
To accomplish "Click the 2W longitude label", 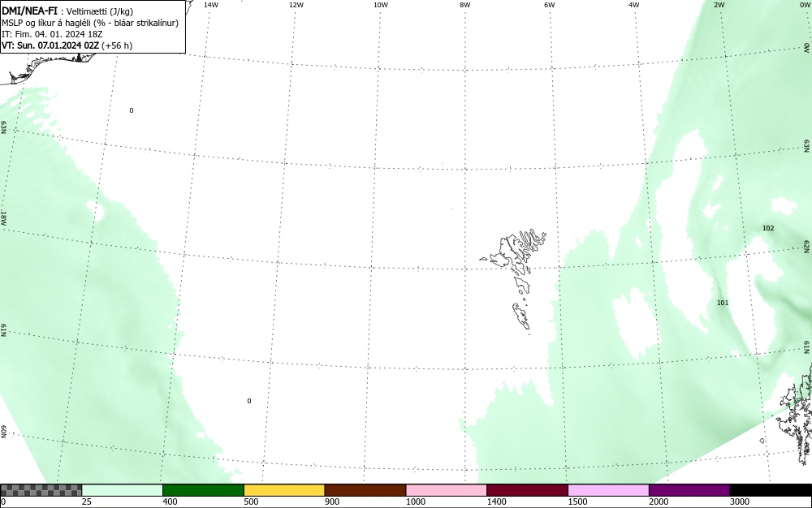I will pos(719,5).
